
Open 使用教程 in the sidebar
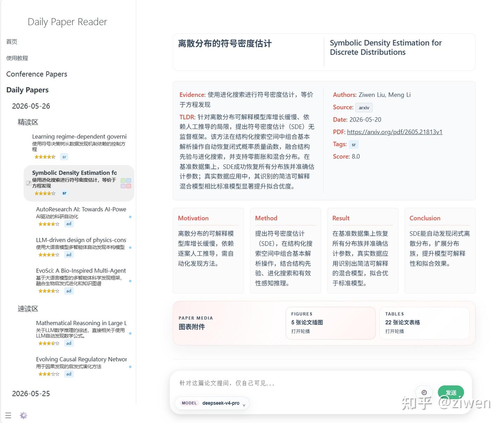(x=17, y=58)
